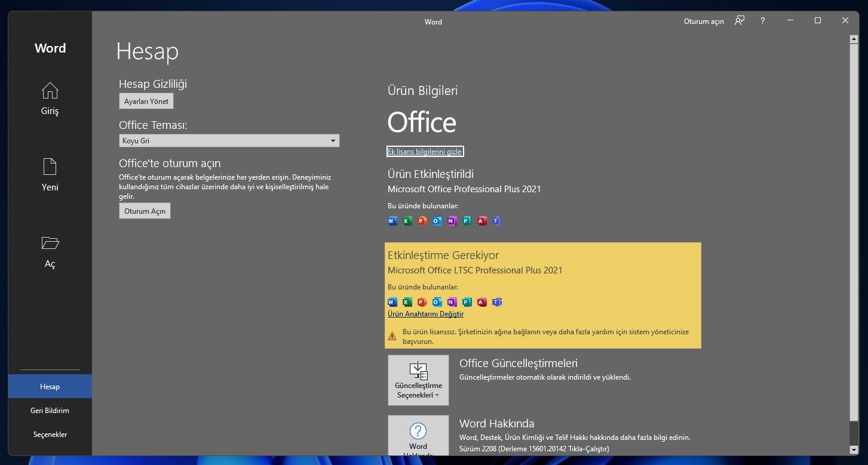
Task: Click Excel icon under Ürün Etkinleştirildi
Action: click(407, 221)
